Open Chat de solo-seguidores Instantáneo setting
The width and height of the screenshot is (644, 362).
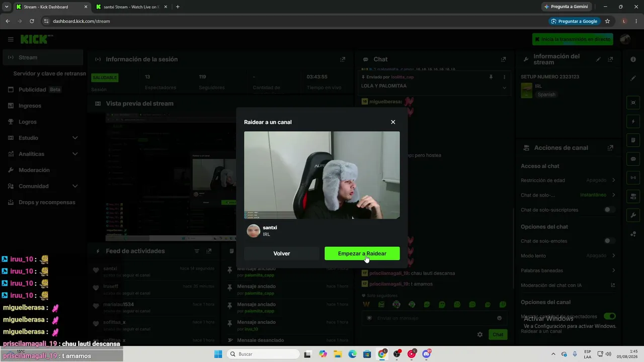coord(568,195)
